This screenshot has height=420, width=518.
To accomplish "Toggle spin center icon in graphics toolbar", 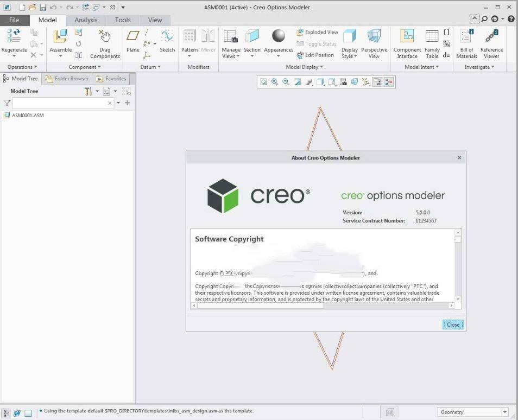I will (x=389, y=82).
